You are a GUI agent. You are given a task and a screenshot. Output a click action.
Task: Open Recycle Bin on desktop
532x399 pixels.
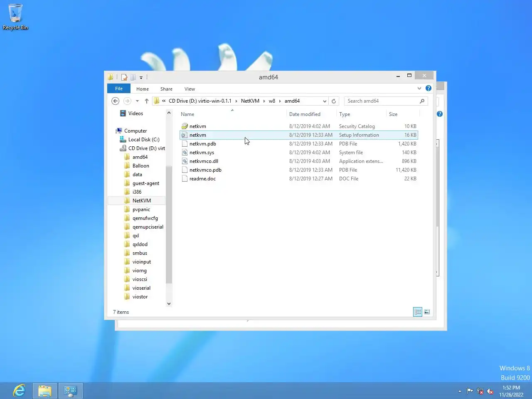[15, 17]
